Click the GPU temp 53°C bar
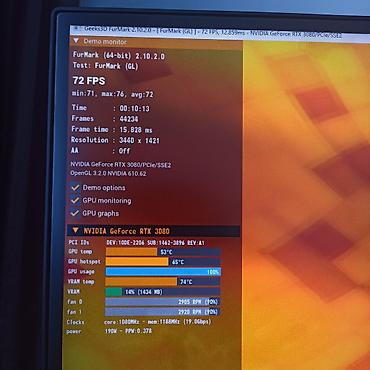Viewport: 370px width, 370px height. pyautogui.click(x=163, y=252)
